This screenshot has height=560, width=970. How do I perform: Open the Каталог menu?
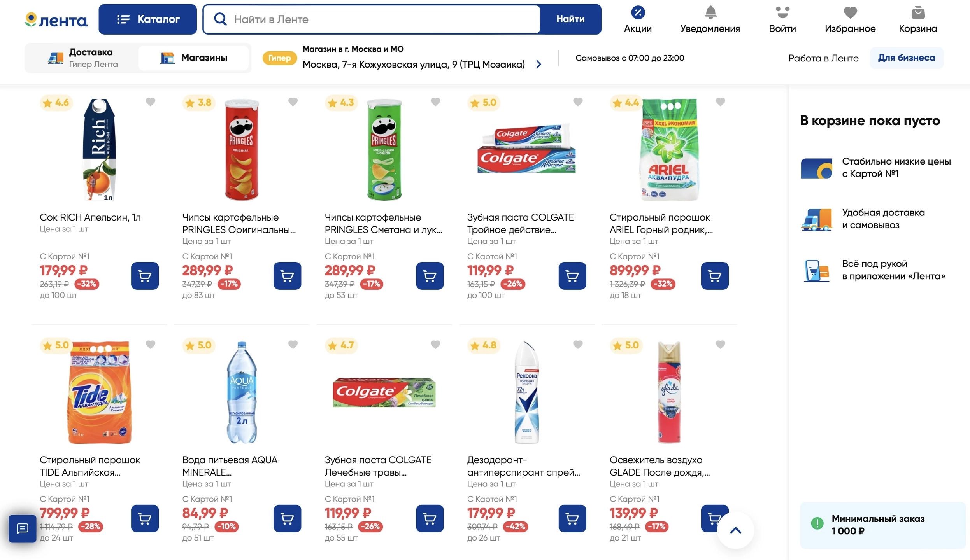click(x=147, y=19)
